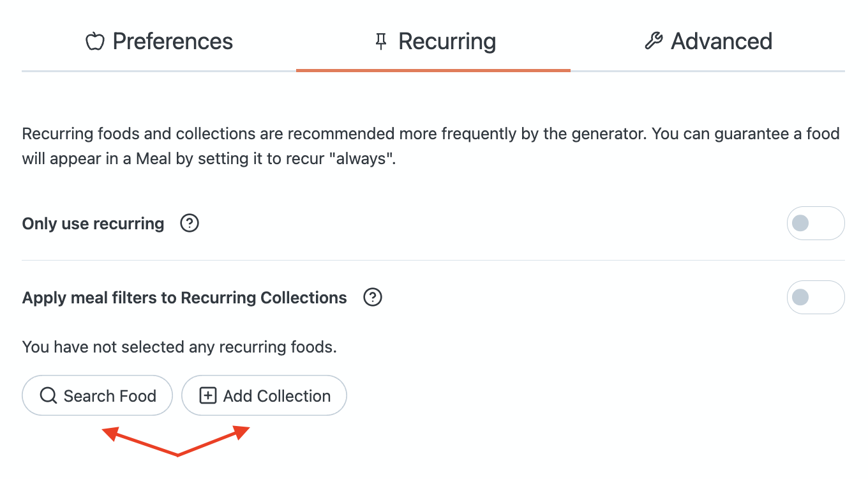
Task: Click the "Only use recurring" label text
Action: [93, 224]
